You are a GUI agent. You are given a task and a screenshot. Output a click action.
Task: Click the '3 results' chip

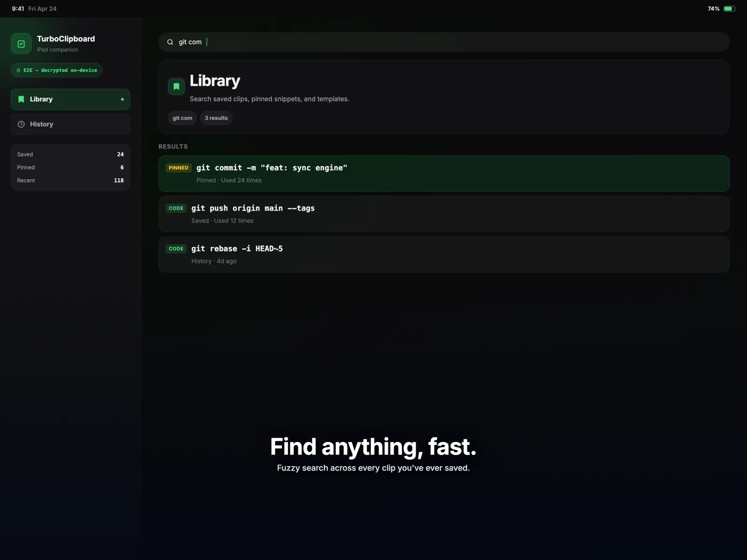pos(216,118)
